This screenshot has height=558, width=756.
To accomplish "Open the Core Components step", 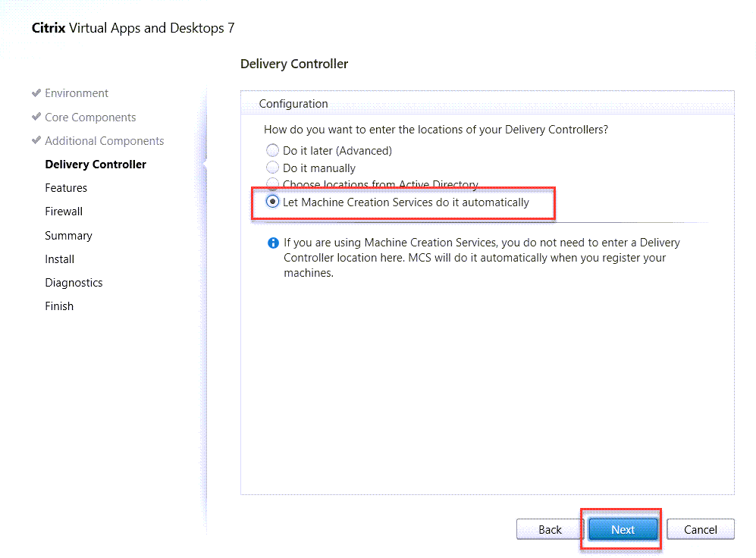I will coord(90,118).
